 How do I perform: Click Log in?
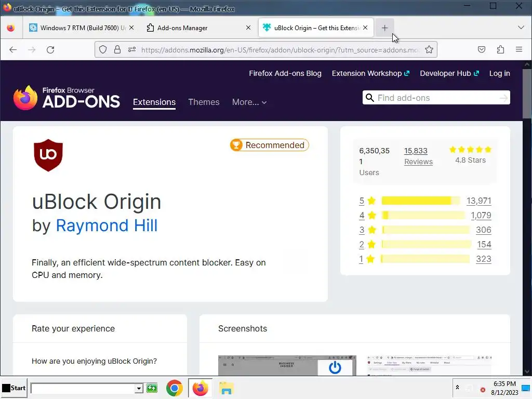[499, 73]
